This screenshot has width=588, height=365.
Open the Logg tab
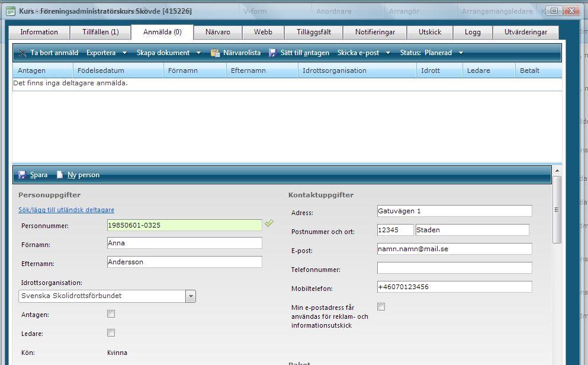point(473,32)
